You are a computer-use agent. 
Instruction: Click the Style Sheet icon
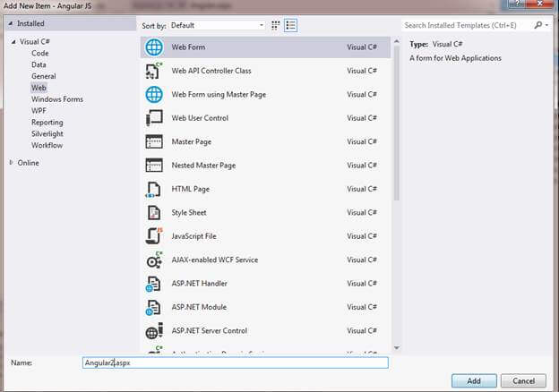(x=154, y=212)
